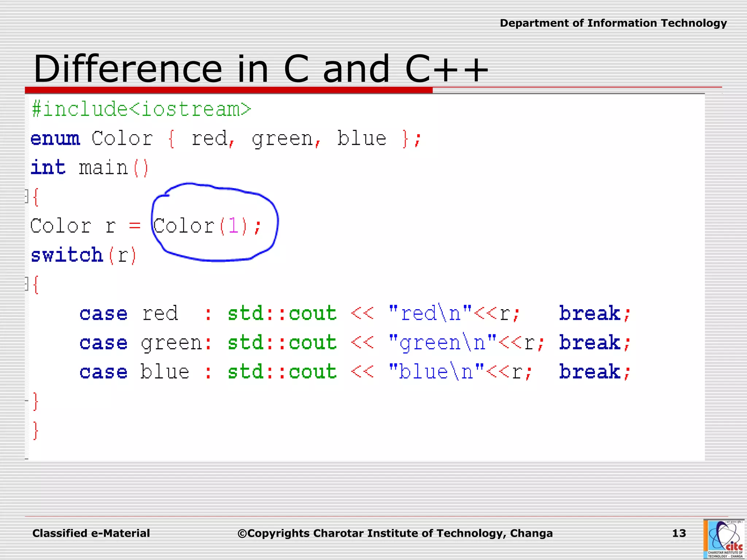Collapse the fold marker beside switch's opening brace
The height and width of the screenshot is (560, 747).
click(26, 284)
